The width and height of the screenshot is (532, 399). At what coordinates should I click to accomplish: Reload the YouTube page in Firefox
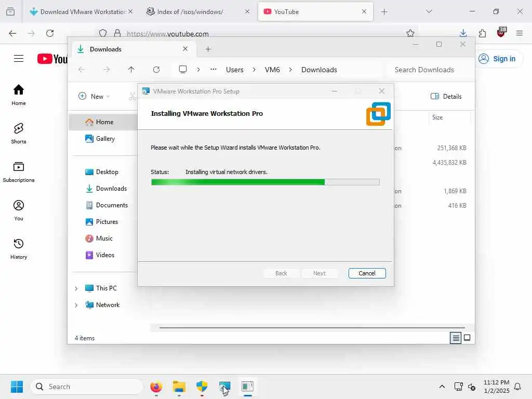(50, 33)
